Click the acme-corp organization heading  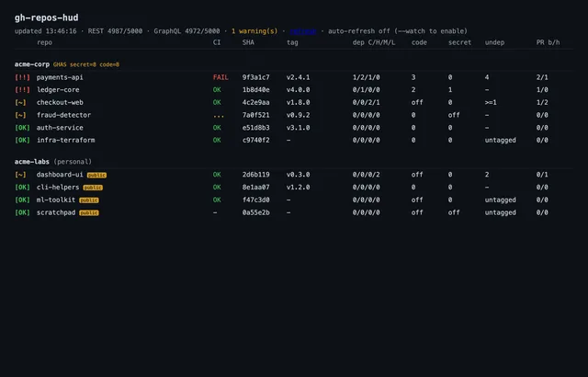[x=32, y=64]
